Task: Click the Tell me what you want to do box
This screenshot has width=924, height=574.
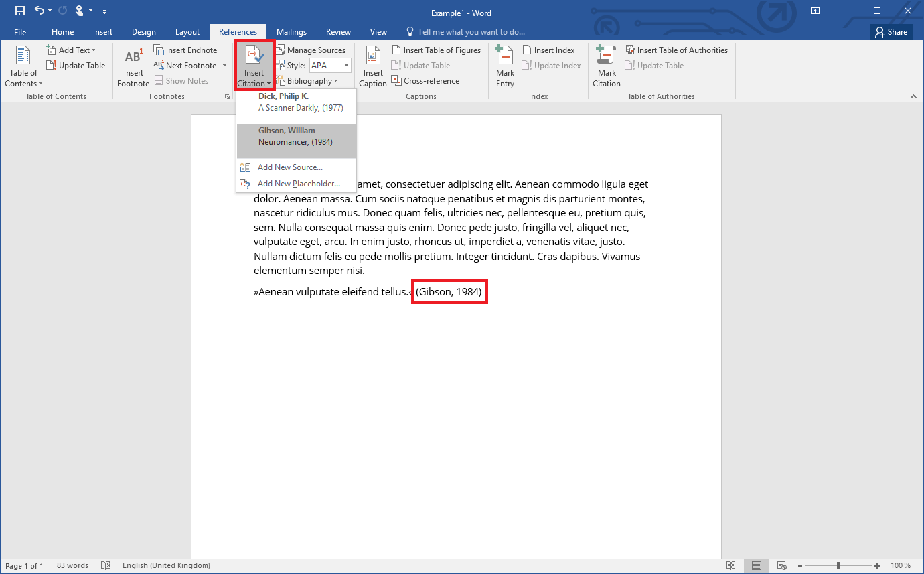Action: pos(466,32)
